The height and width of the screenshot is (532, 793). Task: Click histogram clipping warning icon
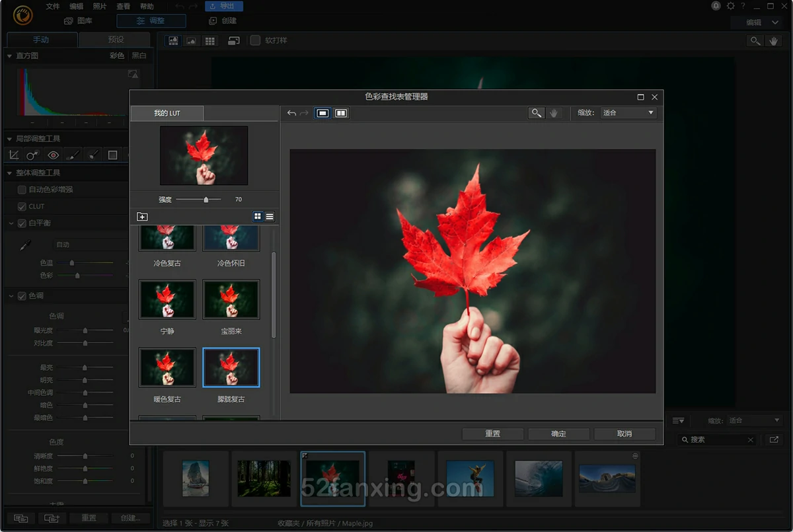(x=133, y=74)
